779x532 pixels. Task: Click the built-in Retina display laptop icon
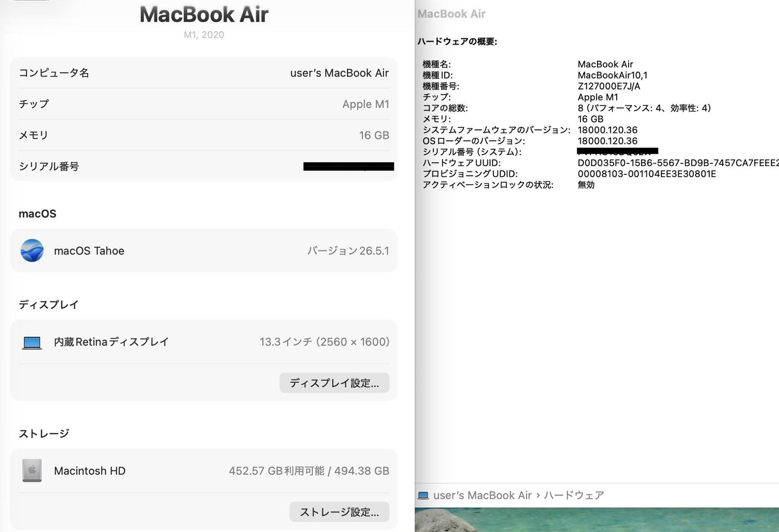[x=32, y=343]
